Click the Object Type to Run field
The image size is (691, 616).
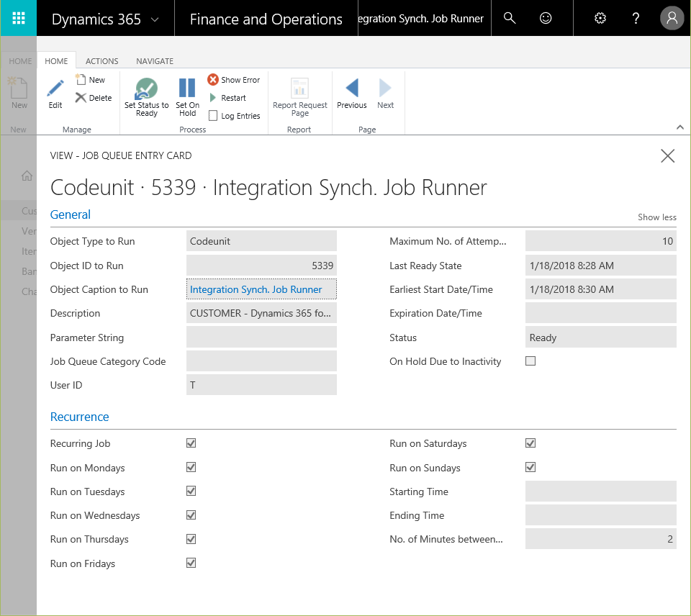262,241
